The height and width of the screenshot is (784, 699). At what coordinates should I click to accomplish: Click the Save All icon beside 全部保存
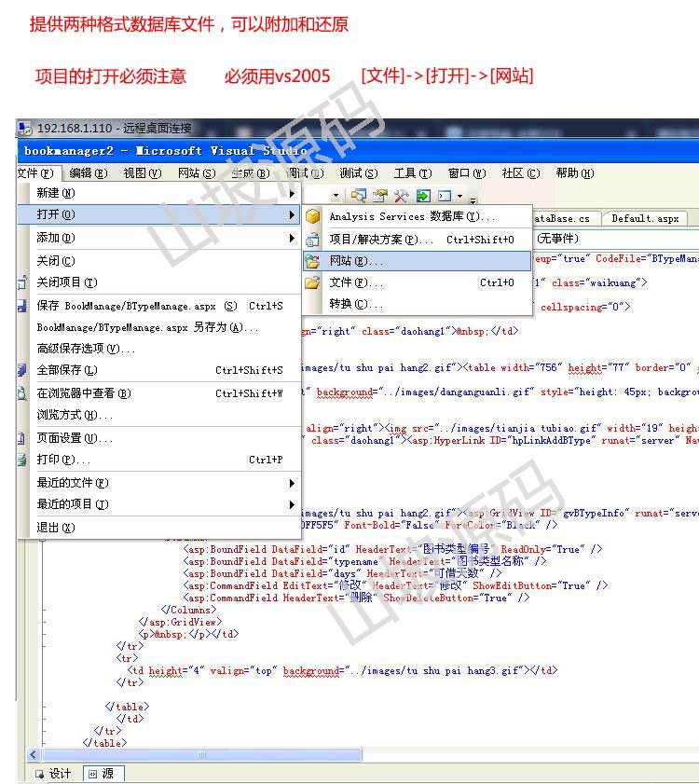click(x=22, y=370)
